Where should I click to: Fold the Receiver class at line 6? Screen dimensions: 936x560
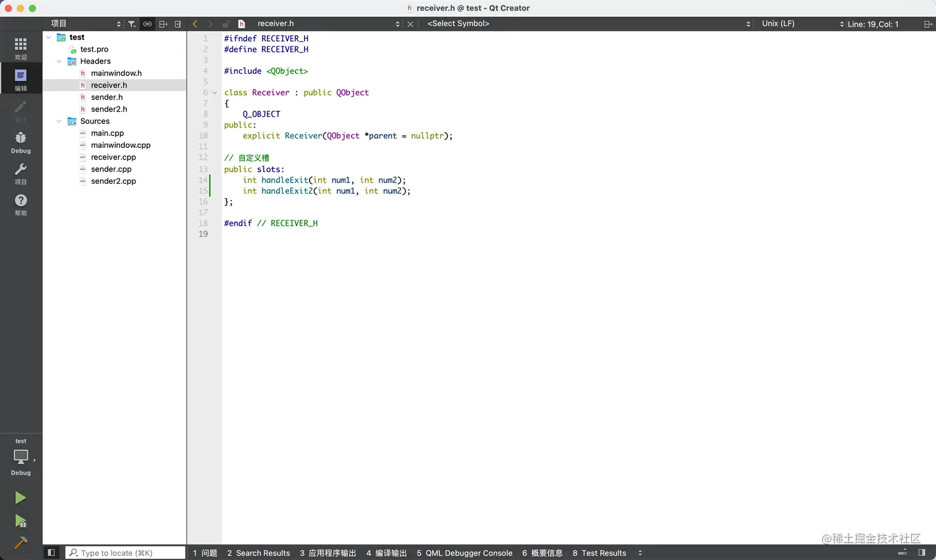tap(215, 93)
